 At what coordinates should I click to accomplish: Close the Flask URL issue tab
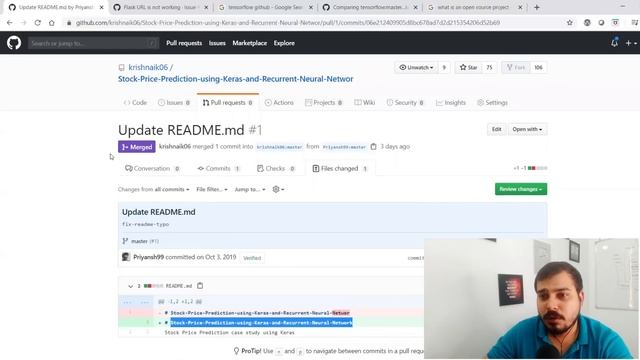[x=206, y=7]
